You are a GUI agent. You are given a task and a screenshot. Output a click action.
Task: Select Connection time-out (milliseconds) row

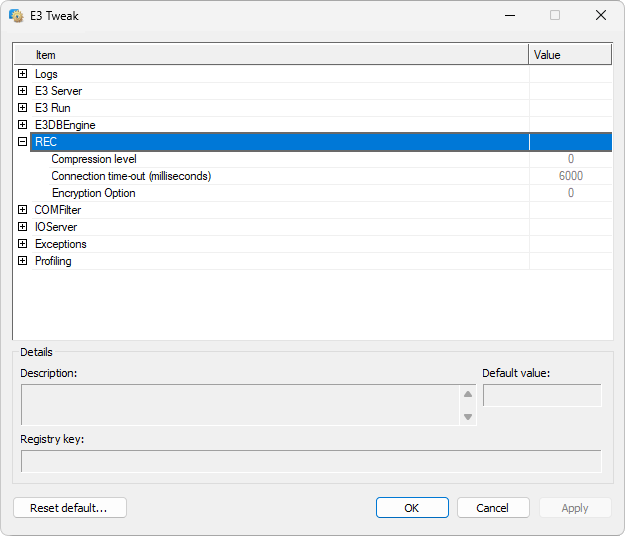tap(131, 176)
